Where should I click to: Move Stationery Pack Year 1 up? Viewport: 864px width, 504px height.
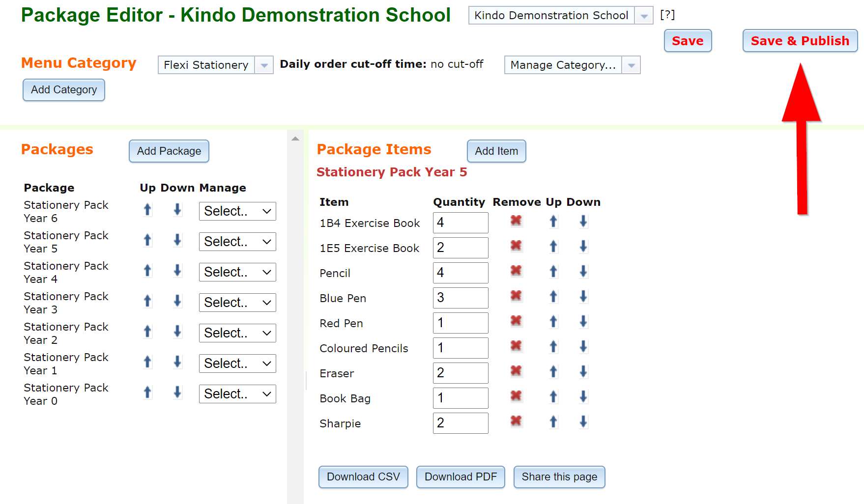(x=147, y=362)
